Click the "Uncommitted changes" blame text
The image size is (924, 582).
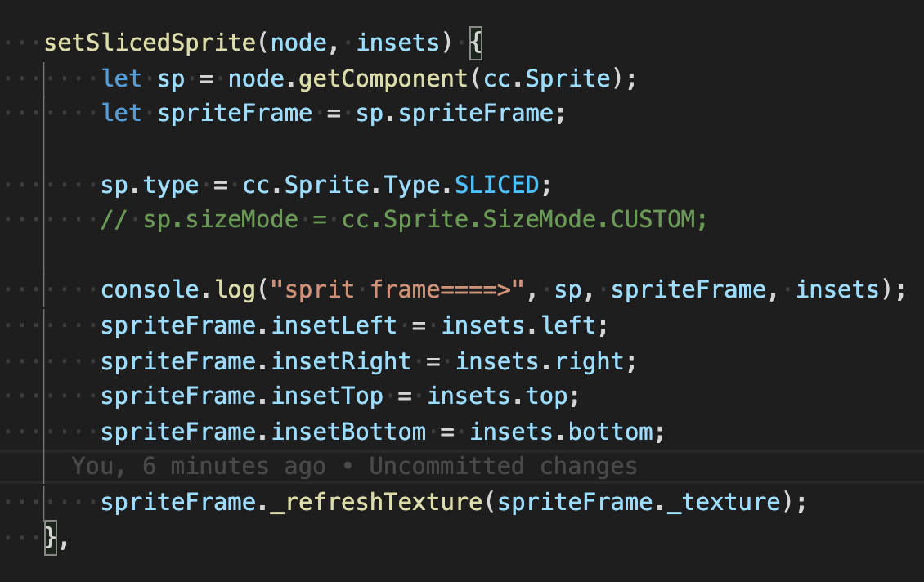503,466
